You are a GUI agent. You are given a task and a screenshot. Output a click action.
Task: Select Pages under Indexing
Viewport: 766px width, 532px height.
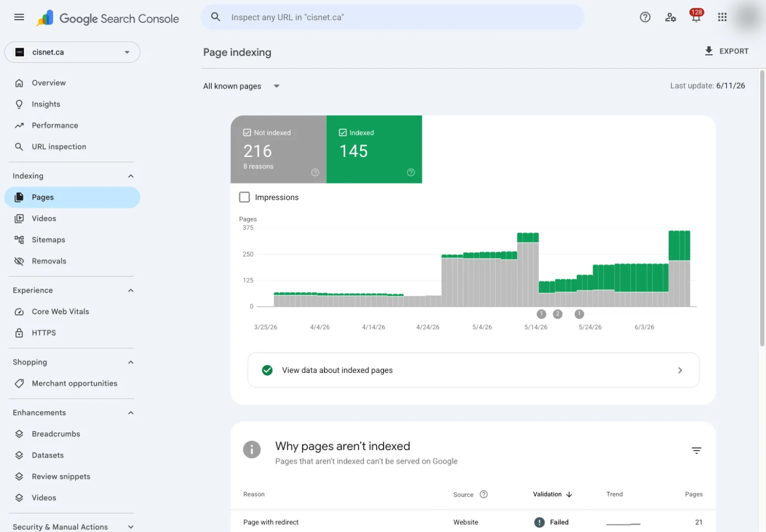(x=72, y=197)
